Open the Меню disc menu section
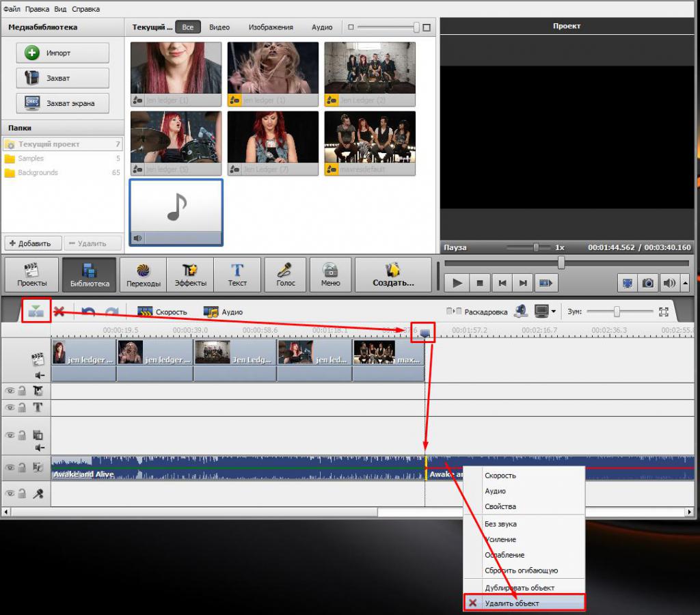 coord(330,275)
